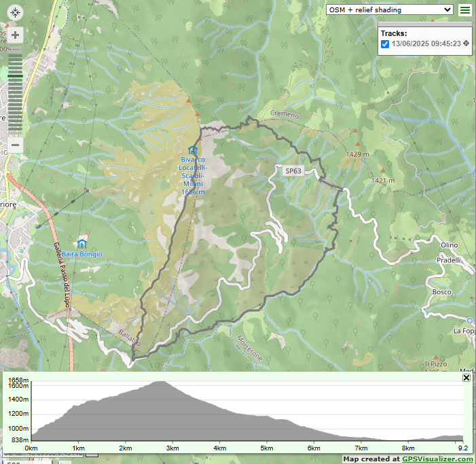The width and height of the screenshot is (476, 464).
Task: Click the Ballabio place label
Action: pos(129,338)
